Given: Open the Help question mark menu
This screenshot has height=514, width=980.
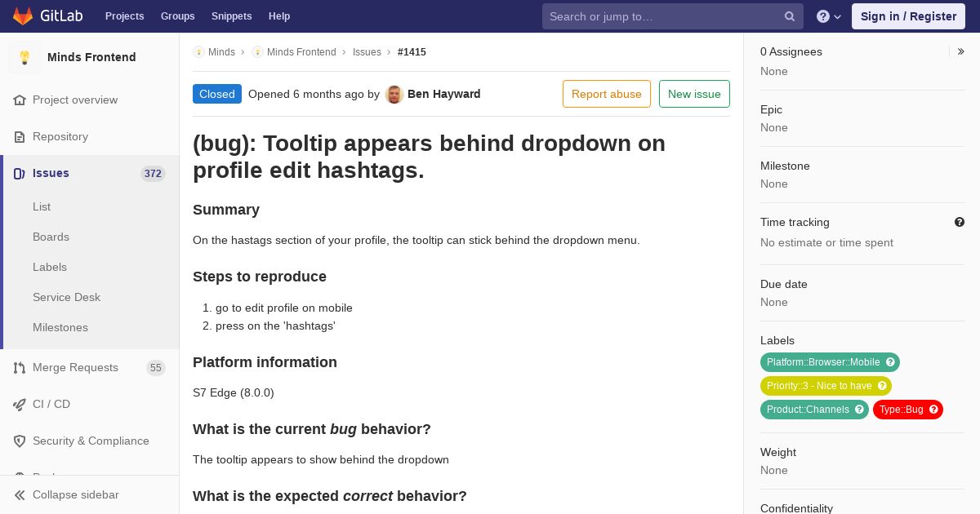Looking at the screenshot, I should [829, 16].
